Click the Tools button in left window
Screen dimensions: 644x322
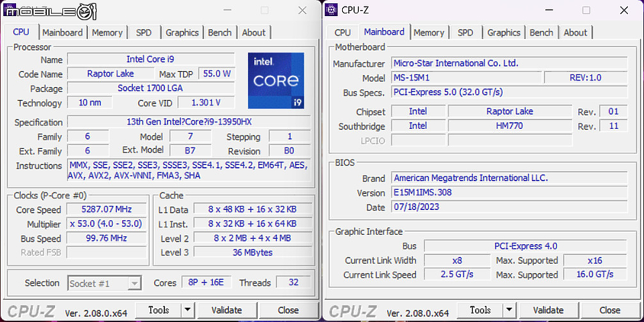pos(158,310)
